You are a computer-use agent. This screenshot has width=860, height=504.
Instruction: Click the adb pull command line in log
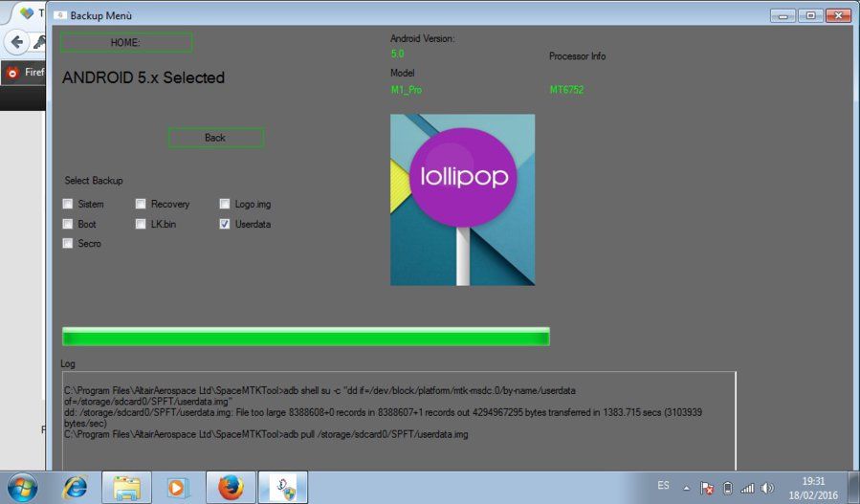[266, 434]
